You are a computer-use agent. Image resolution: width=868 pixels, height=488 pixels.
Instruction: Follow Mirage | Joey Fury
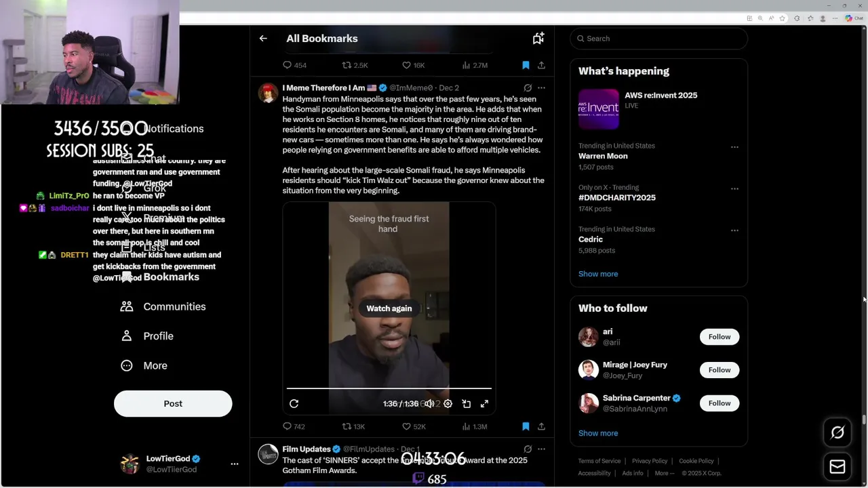[719, 370]
